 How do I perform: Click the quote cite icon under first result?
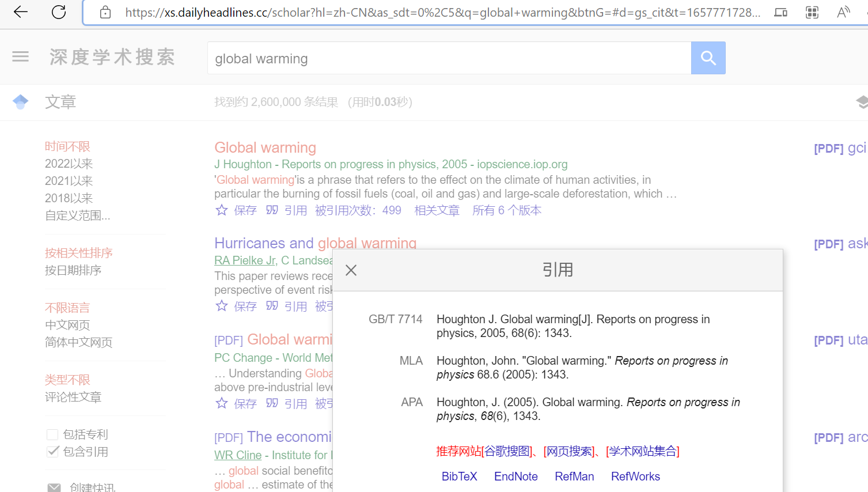pos(272,210)
